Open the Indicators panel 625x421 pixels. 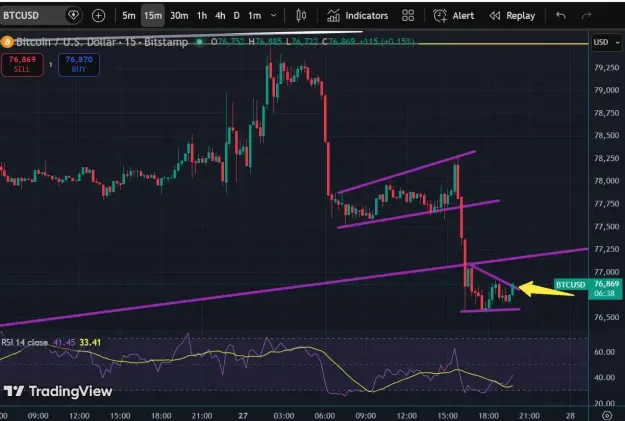pos(357,16)
